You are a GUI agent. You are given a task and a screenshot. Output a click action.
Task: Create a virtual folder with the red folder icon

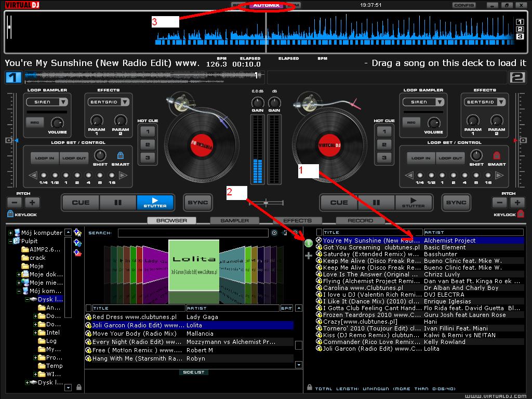pyautogui.click(x=77, y=253)
